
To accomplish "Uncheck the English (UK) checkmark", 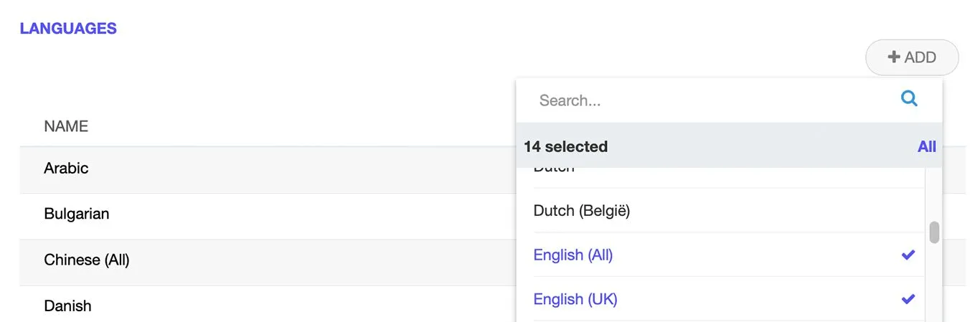I will click(x=908, y=299).
